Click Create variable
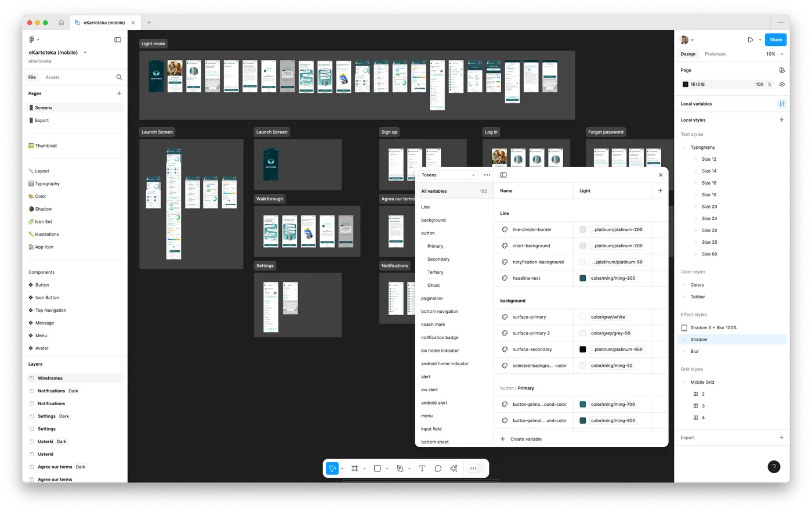 [521, 439]
